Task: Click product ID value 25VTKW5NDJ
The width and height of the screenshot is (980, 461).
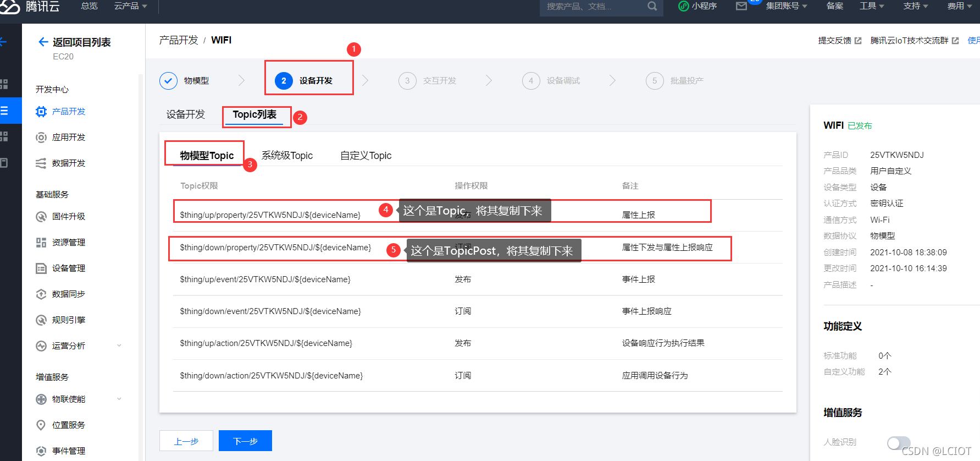Action: [897, 155]
